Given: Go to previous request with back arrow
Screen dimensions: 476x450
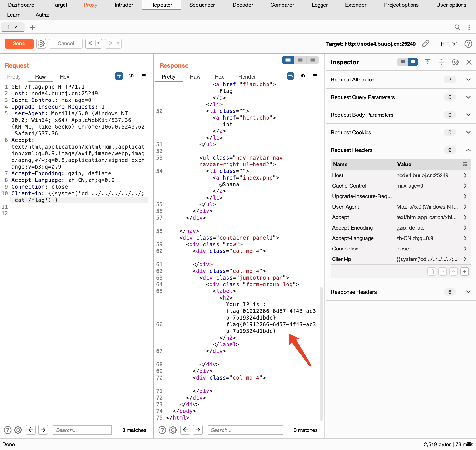Looking at the screenshot, I should pyautogui.click(x=90, y=43).
